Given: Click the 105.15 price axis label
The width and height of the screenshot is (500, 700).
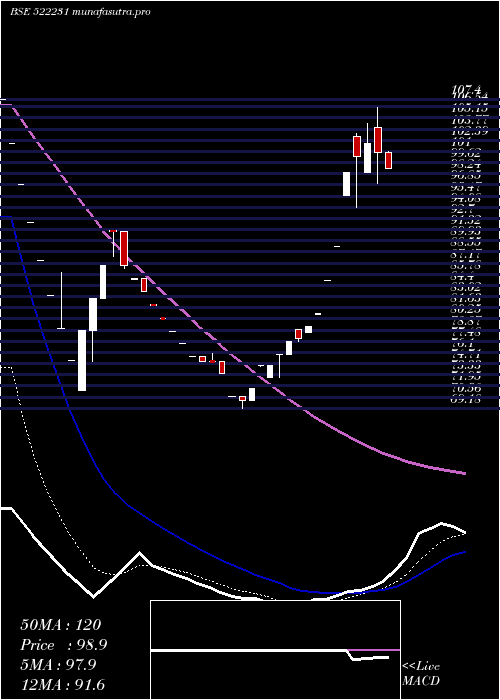Looking at the screenshot, I should [x=469, y=108].
